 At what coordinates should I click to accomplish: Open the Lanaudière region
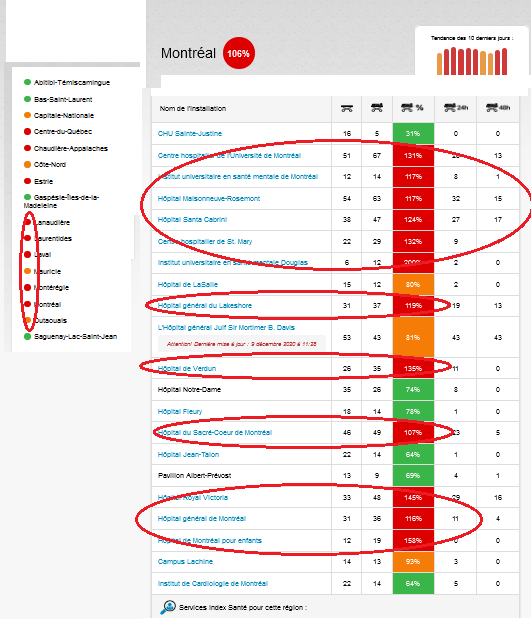tap(52, 223)
